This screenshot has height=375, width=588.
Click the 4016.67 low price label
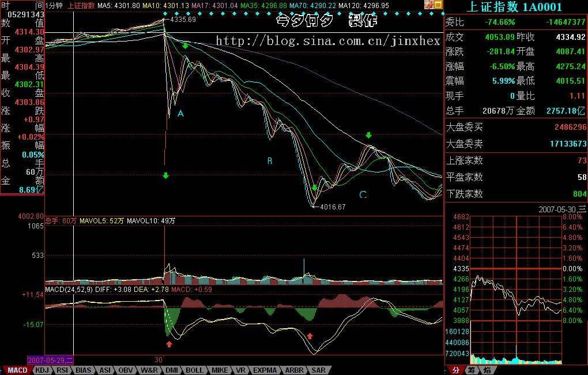332,207
